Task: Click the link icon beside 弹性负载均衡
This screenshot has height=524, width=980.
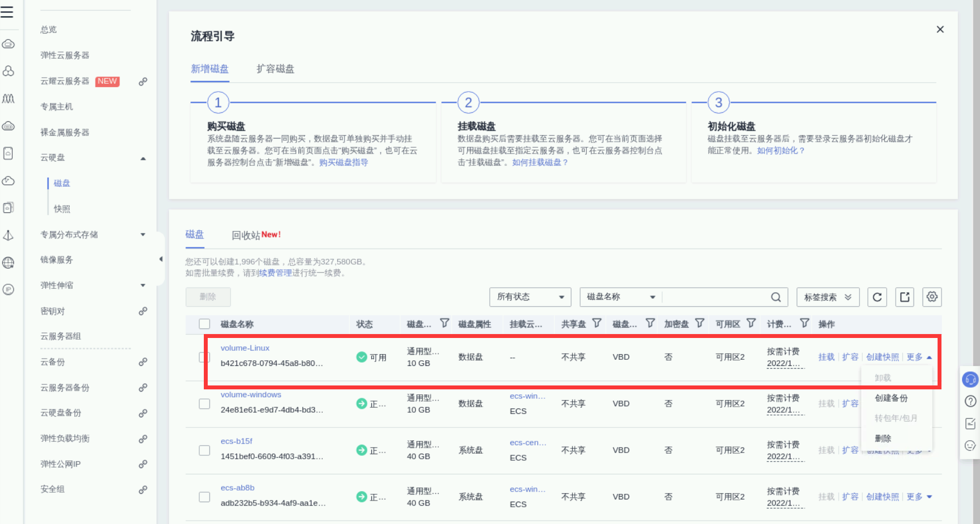Action: coord(143,439)
